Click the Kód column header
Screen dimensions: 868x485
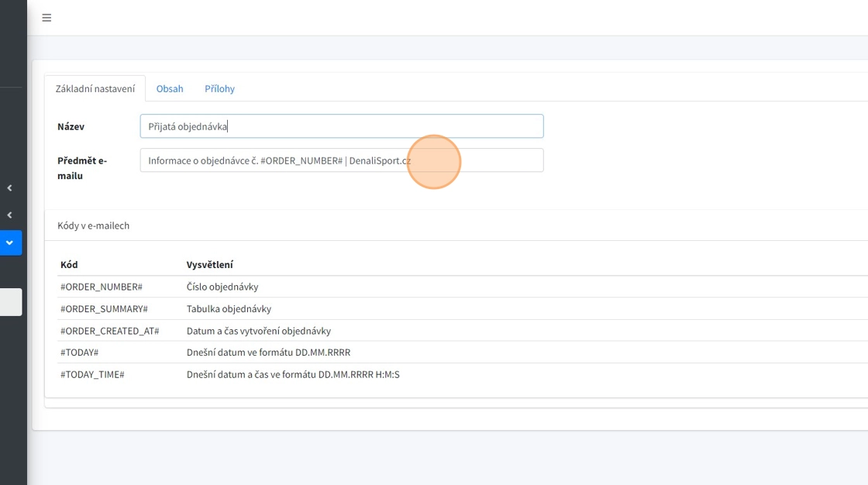coord(69,265)
